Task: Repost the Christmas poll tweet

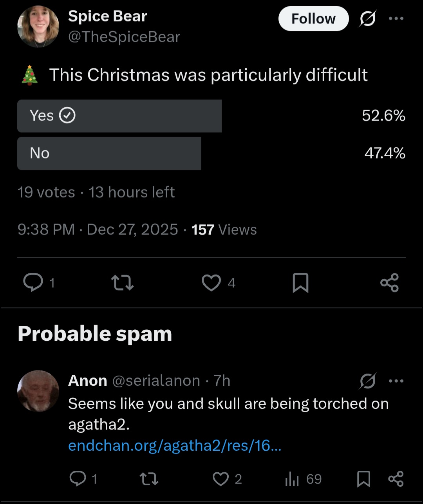Action: pos(122,283)
